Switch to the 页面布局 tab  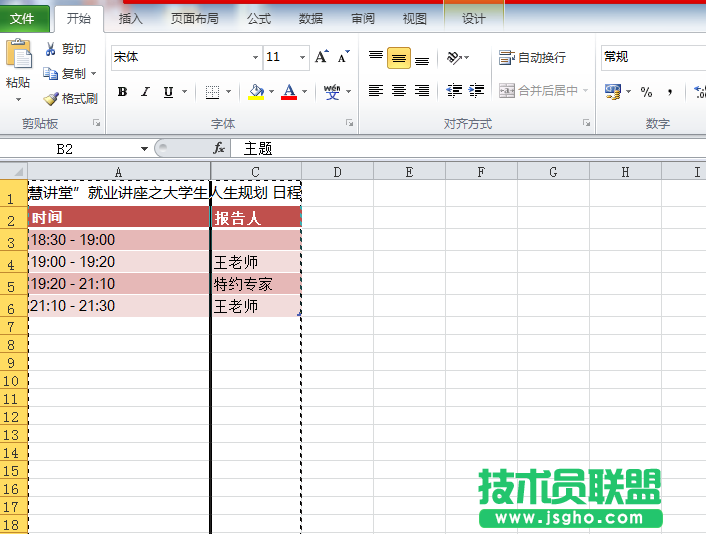click(195, 18)
